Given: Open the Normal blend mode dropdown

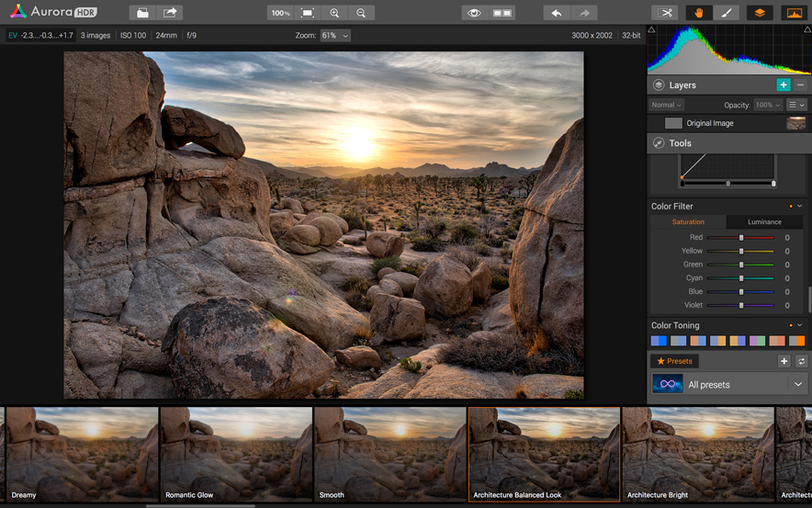Looking at the screenshot, I should 667,105.
